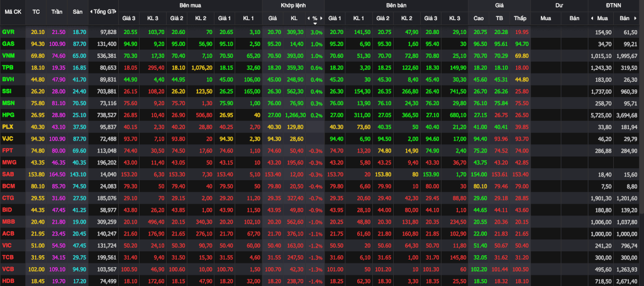This screenshot has height=286, width=644.
Task: Open the HDB ticker symbol
Action: [8, 281]
